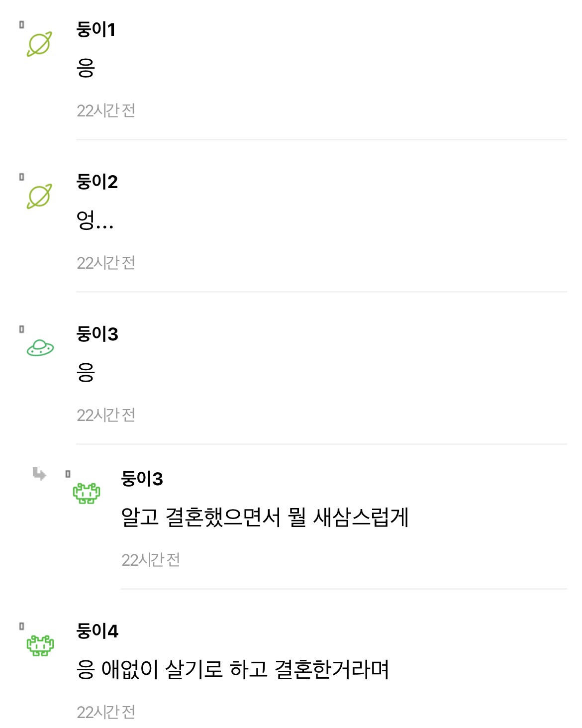Click the comment "응 애없이 살기로 하고 결혼한거라며"
Image resolution: width=582 pixels, height=728 pixels.
[x=232, y=669]
